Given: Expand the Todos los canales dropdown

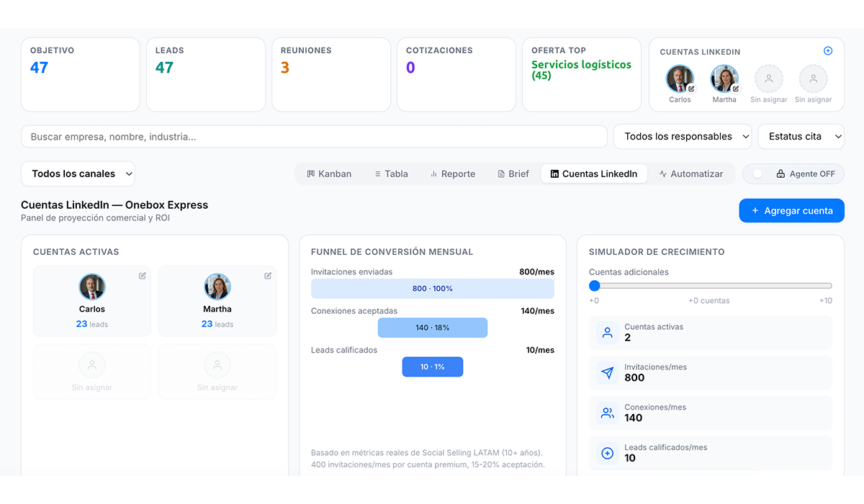Looking at the screenshot, I should click(x=78, y=174).
